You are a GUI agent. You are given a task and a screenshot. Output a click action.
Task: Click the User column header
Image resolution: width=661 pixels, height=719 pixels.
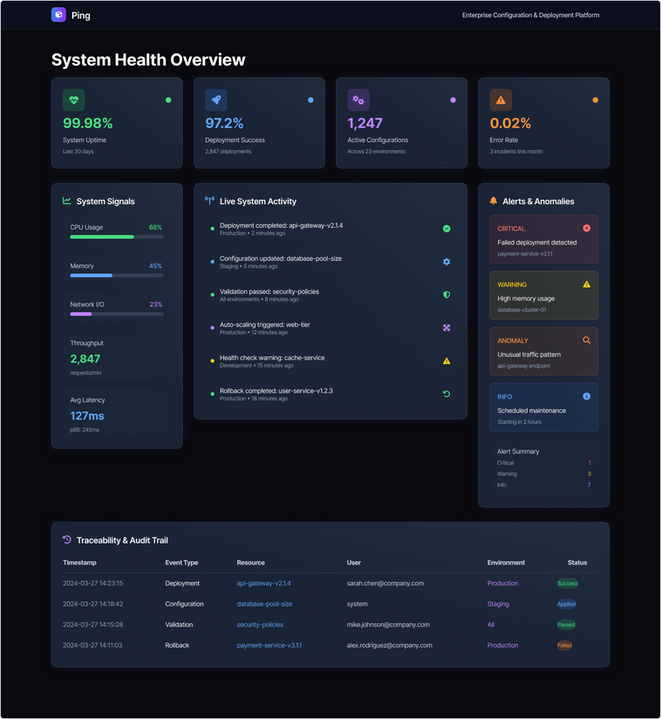pos(354,563)
